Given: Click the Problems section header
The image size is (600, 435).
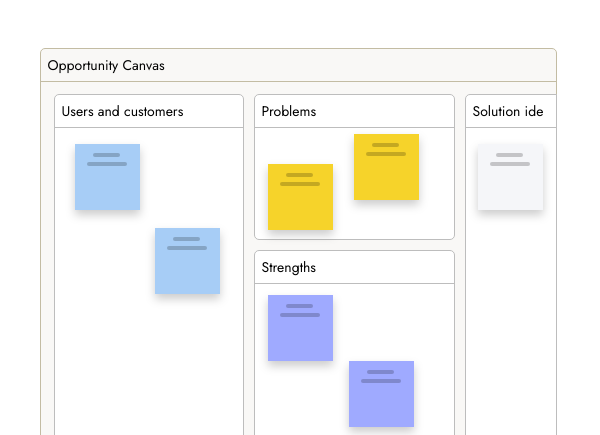Looking at the screenshot, I should tap(289, 111).
